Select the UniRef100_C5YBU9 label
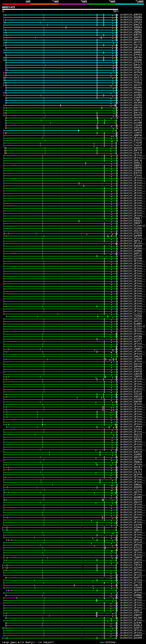 [x=131, y=90]
